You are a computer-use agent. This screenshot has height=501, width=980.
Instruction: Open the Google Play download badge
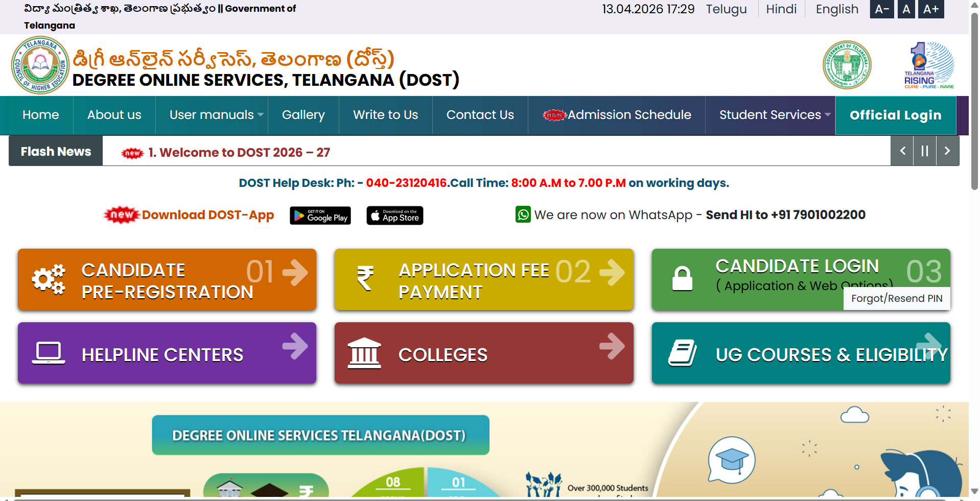coord(320,216)
